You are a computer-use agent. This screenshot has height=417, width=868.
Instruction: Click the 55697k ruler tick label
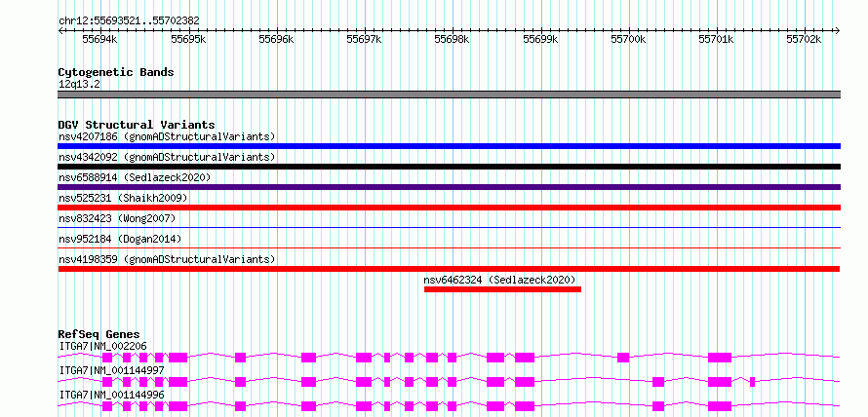tap(364, 39)
